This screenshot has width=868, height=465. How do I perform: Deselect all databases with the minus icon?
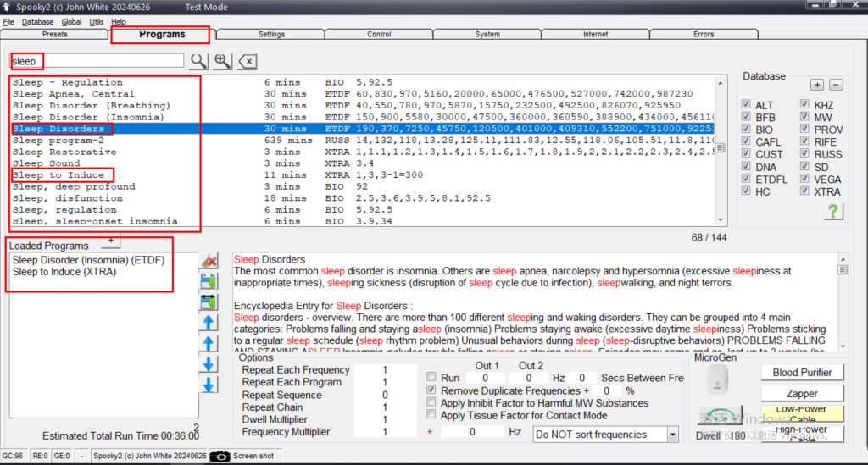coord(835,85)
